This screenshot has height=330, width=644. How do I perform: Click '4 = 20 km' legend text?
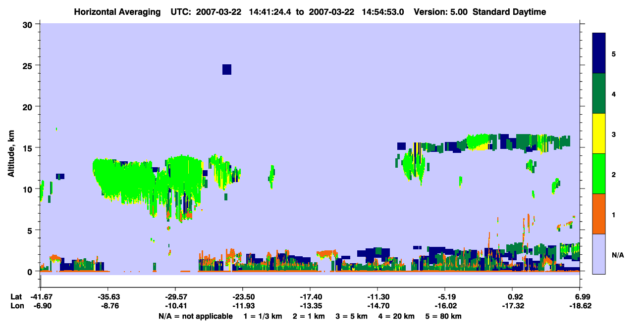pos(395,316)
